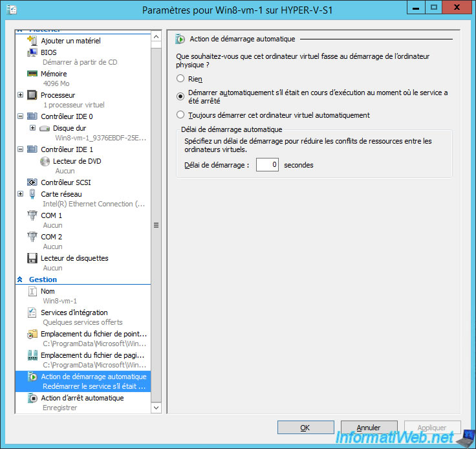Click Intel(R) Ethernet Connection text
Viewport: 476px width, 449px height.
point(94,204)
